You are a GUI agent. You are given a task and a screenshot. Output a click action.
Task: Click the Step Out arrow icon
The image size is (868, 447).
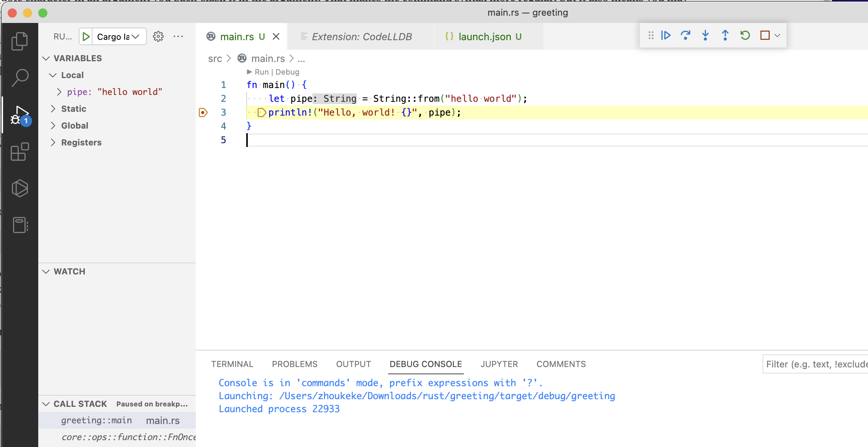tap(725, 36)
